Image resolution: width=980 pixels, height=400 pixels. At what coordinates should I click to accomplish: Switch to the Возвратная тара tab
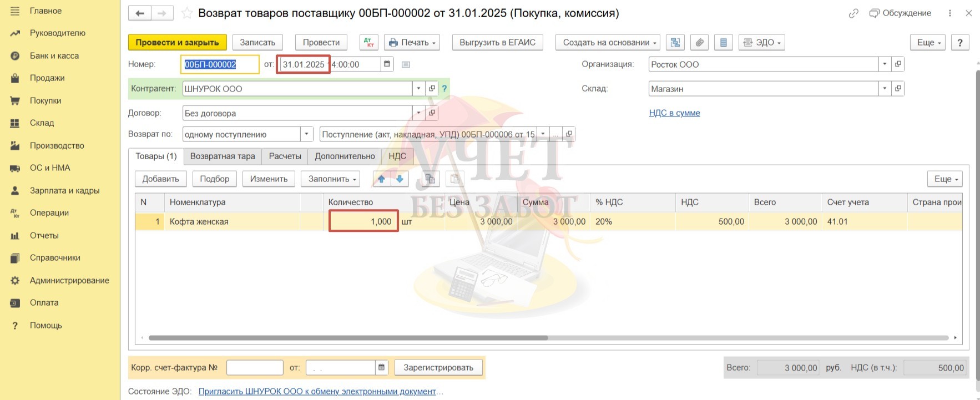[223, 156]
